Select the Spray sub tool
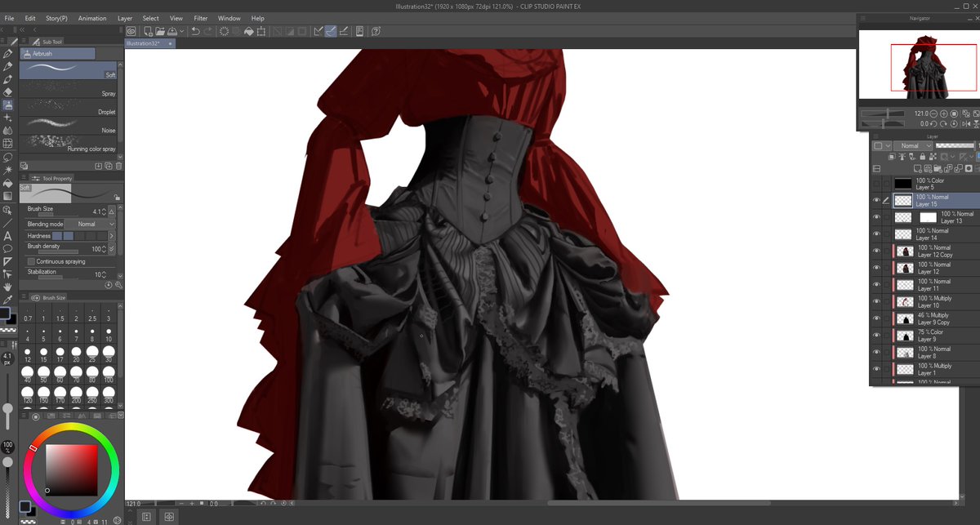The height and width of the screenshot is (525, 980). pos(69,90)
